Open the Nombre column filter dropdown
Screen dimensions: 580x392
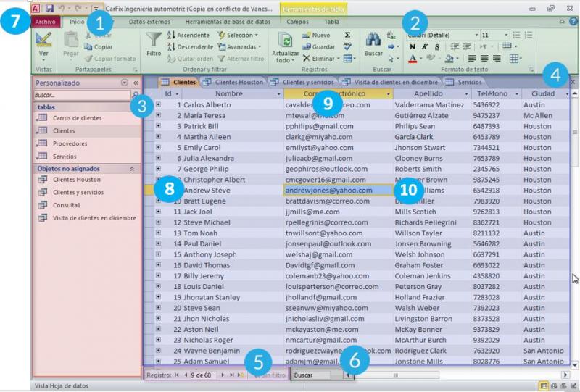click(x=278, y=94)
